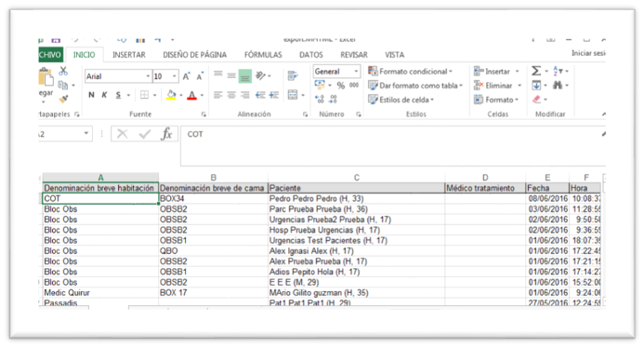The image size is (644, 348).
Task: Open the fill color dropdown arrow
Action: 181,96
